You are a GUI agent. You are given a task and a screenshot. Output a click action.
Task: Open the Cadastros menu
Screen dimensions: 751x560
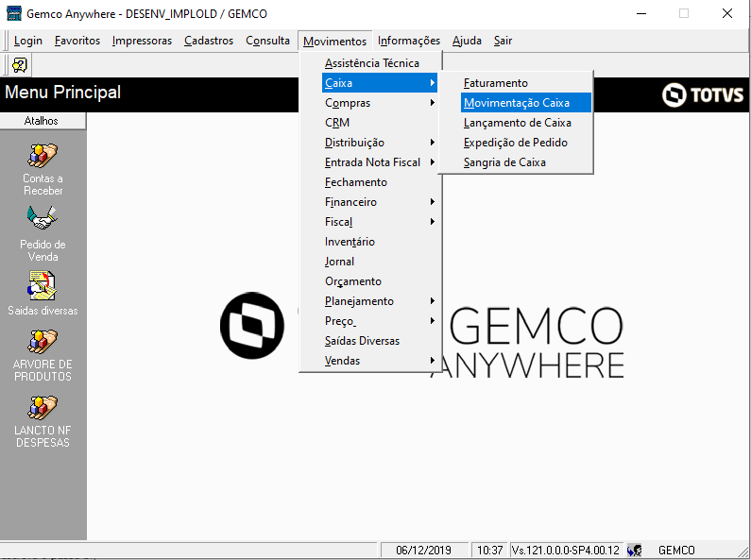pos(209,41)
